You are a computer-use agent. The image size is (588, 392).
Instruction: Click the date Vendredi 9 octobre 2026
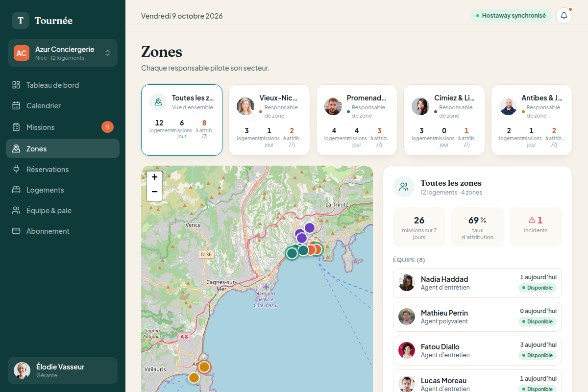click(182, 16)
